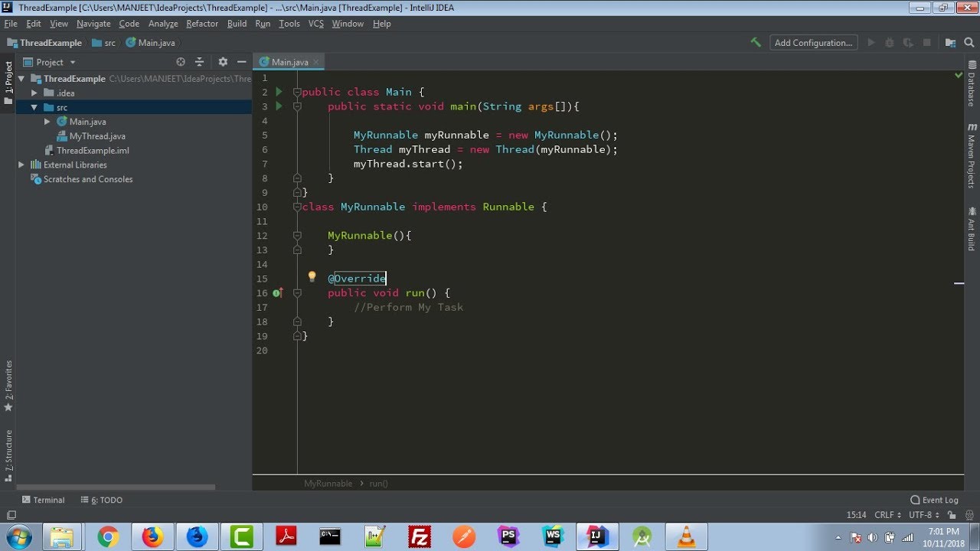Select MyThread.java in the project tree
Image resolution: width=980 pixels, height=551 pixels.
pos(97,136)
